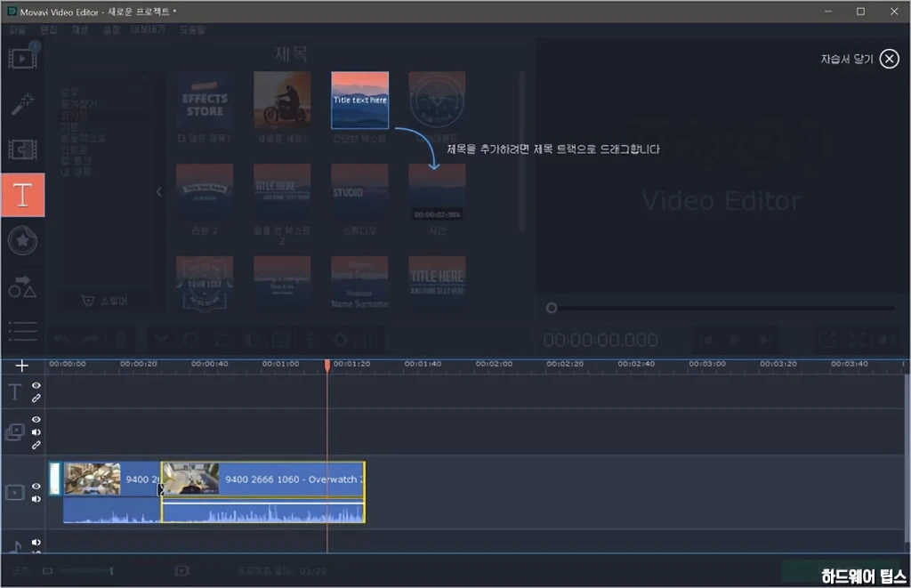
Task: Open the 설정 menu
Action: 111,29
